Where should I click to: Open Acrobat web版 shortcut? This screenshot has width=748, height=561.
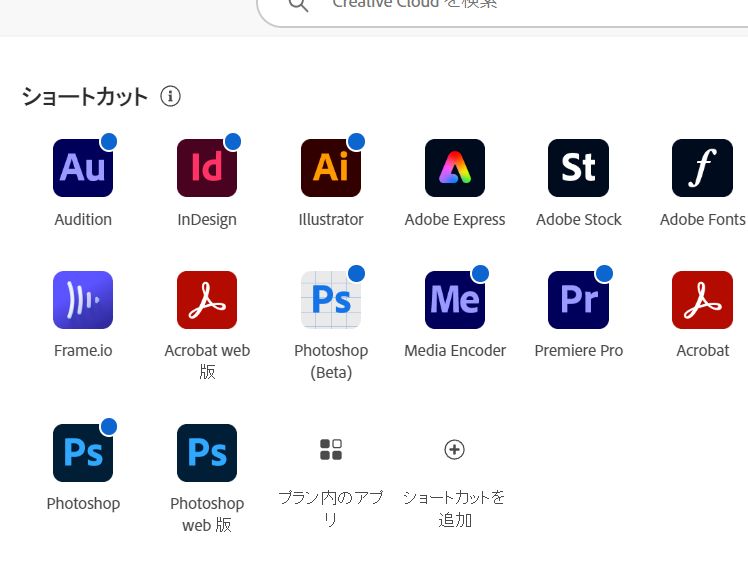207,300
